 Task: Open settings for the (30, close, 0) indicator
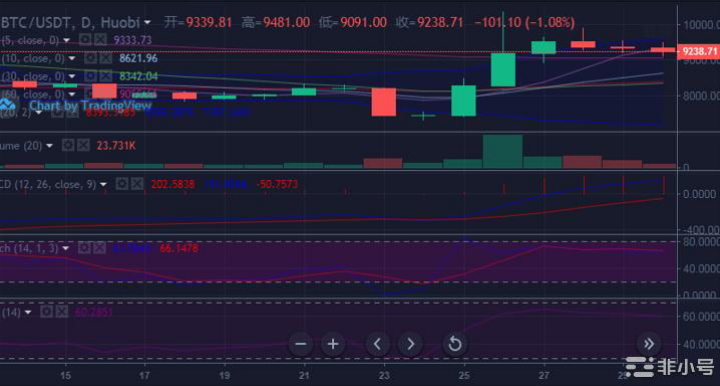(x=90, y=76)
